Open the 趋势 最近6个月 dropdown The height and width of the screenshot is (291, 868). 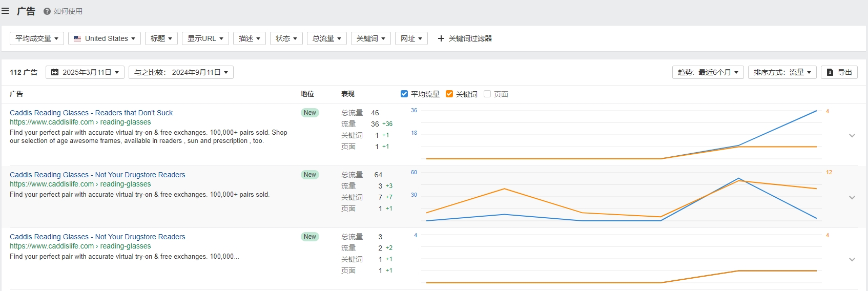coord(708,72)
